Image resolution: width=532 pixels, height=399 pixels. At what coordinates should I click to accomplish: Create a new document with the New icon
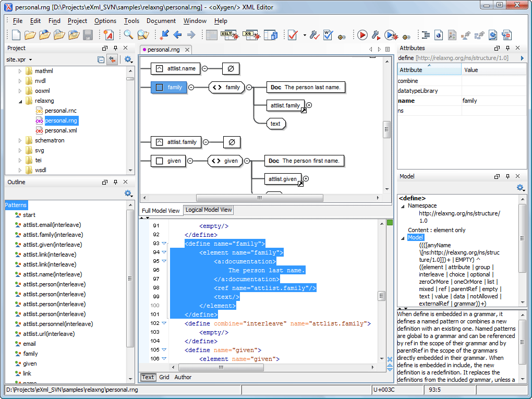point(16,35)
